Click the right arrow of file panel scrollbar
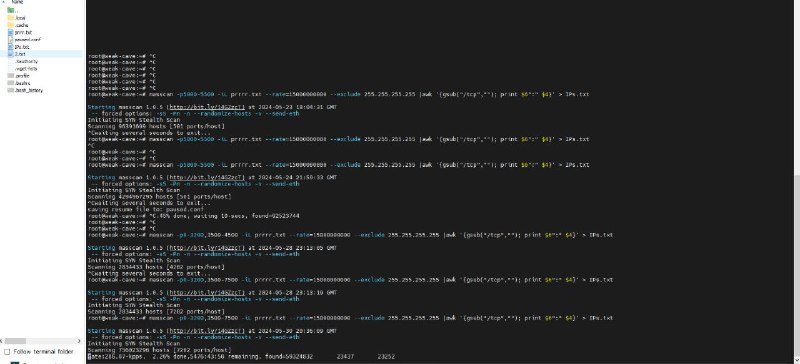Screen dimensions: 800x364 click(79, 341)
